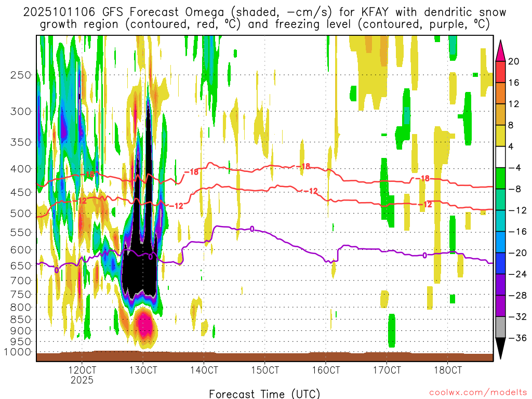This screenshot has height=399, width=532.
Task: Click the 170CT time axis label
Action: (387, 370)
